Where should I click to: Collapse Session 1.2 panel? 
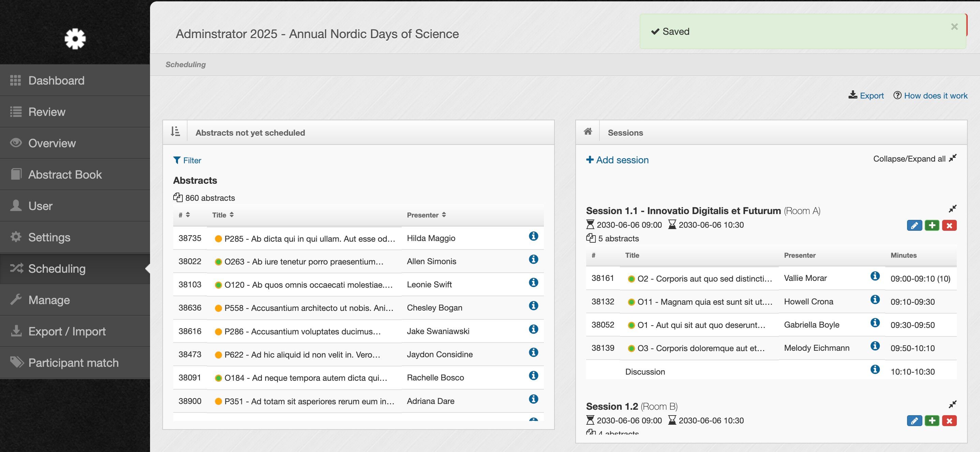pyautogui.click(x=952, y=404)
